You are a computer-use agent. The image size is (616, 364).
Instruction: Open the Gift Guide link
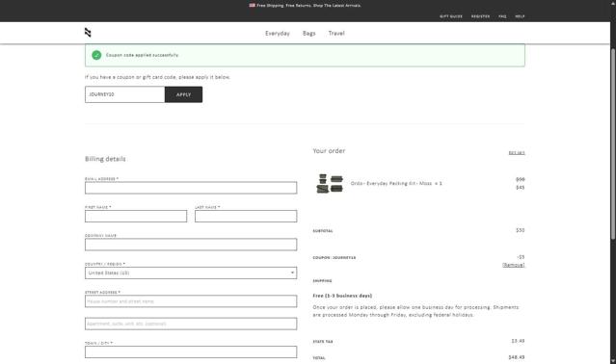click(x=451, y=16)
